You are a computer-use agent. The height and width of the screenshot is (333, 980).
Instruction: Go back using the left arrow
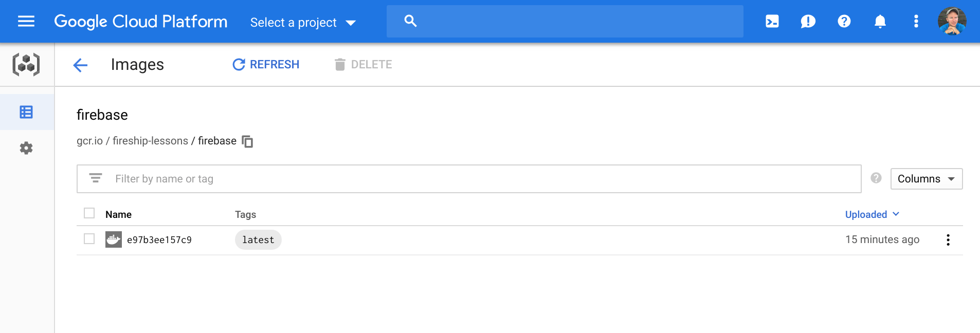pos(80,65)
